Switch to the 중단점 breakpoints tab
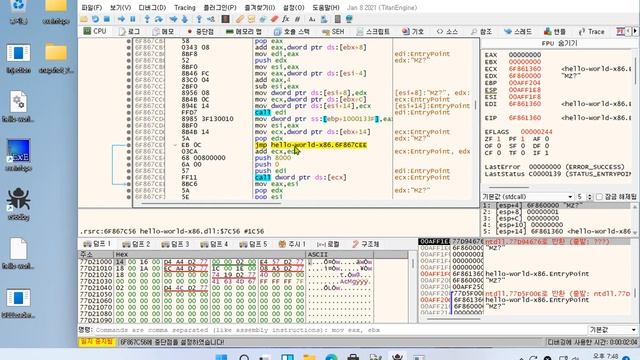The image size is (640, 360). click(200, 31)
